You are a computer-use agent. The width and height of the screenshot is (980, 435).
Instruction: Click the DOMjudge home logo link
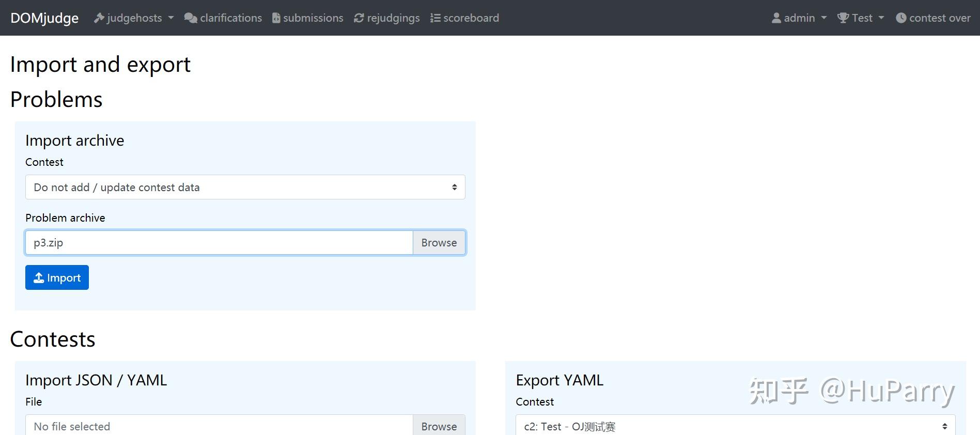(44, 18)
